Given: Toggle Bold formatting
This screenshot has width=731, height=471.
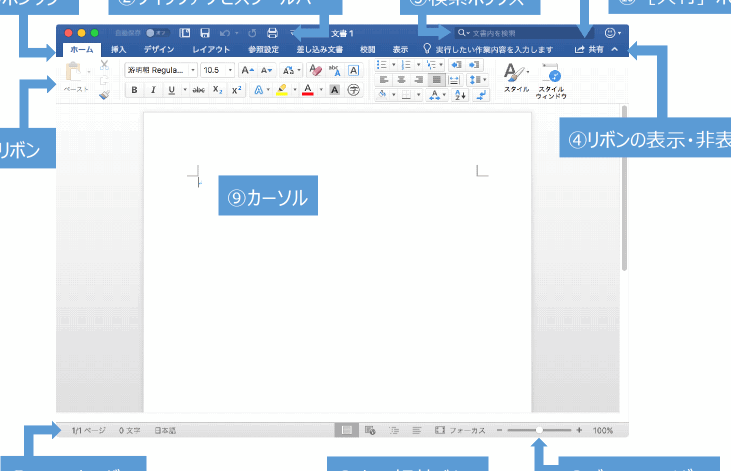Looking at the screenshot, I should 134,90.
